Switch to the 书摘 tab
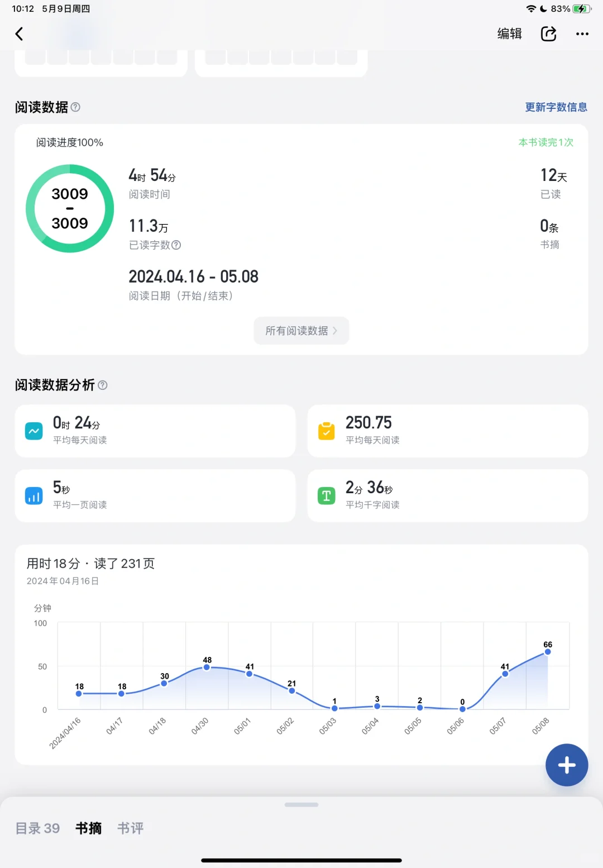 [89, 828]
